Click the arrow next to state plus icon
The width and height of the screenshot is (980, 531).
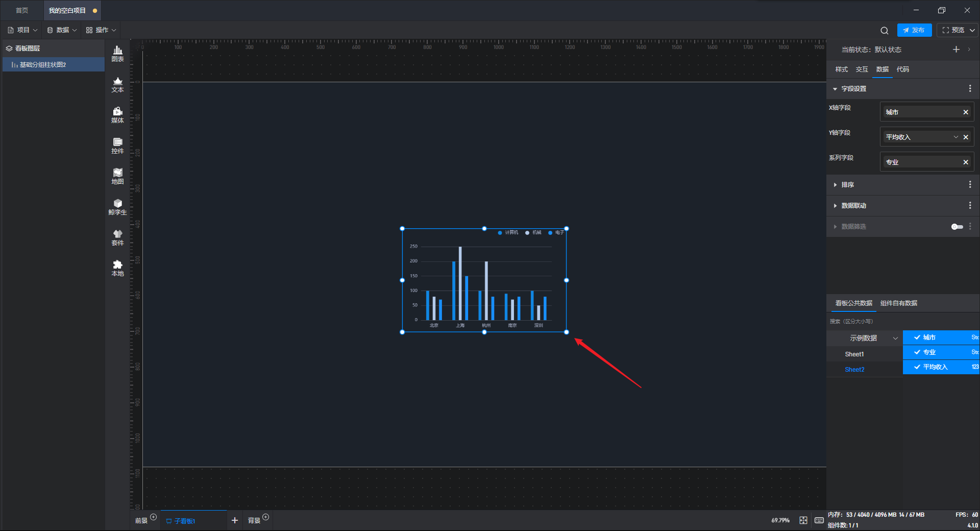(x=969, y=50)
